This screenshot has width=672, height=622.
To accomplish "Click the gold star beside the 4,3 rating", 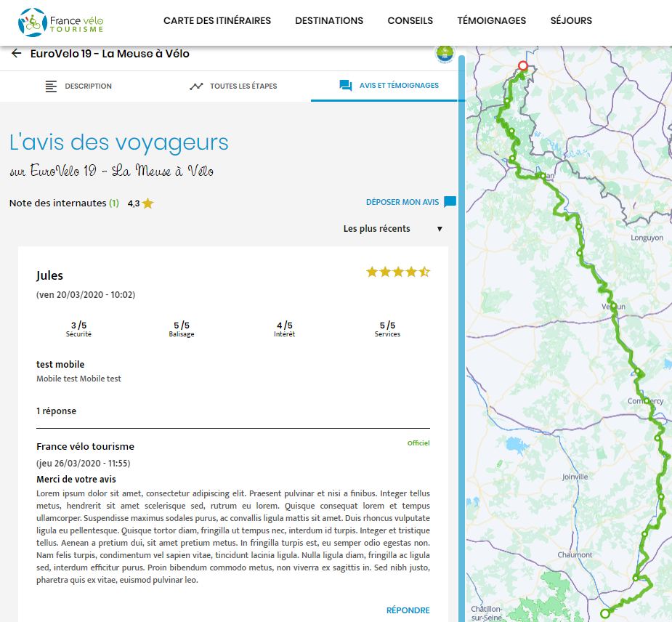I will (148, 203).
